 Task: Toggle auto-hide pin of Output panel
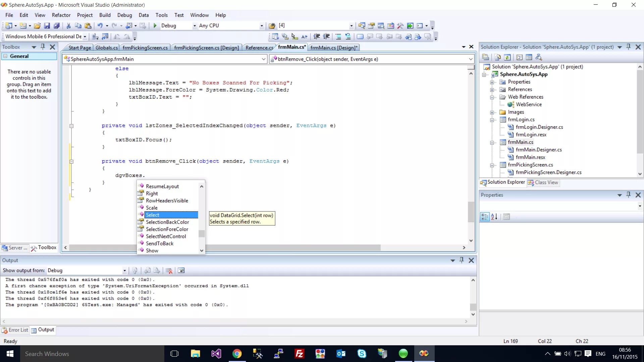click(x=462, y=260)
